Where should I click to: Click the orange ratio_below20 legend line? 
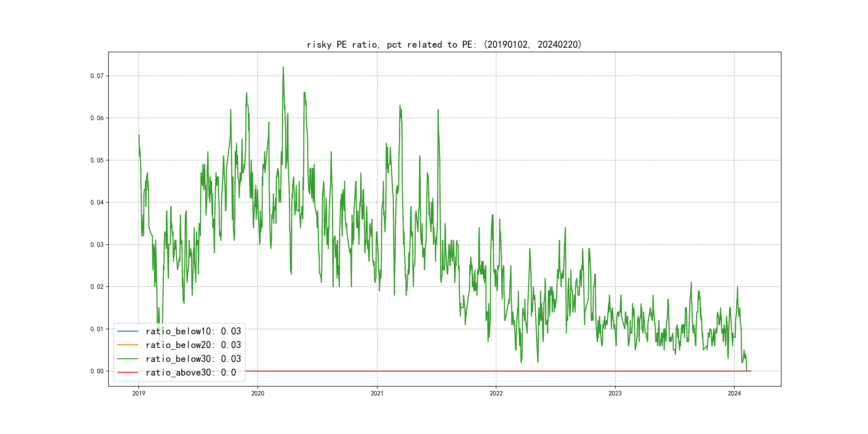pos(127,345)
